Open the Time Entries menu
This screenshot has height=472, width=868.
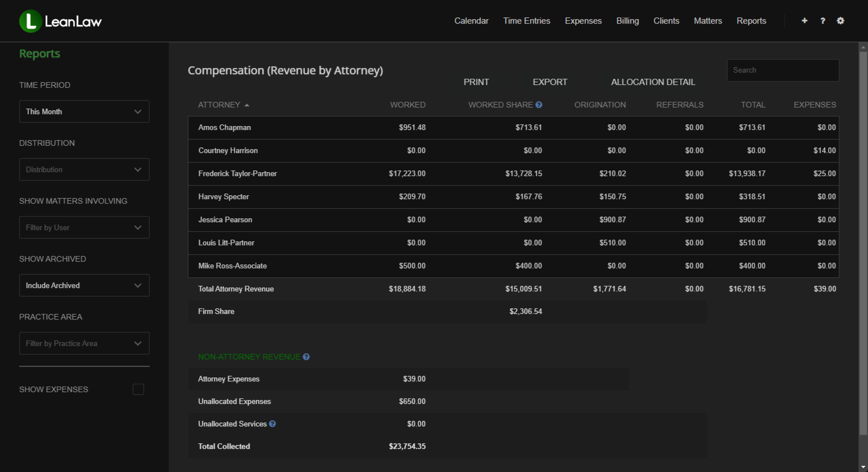[x=527, y=21]
